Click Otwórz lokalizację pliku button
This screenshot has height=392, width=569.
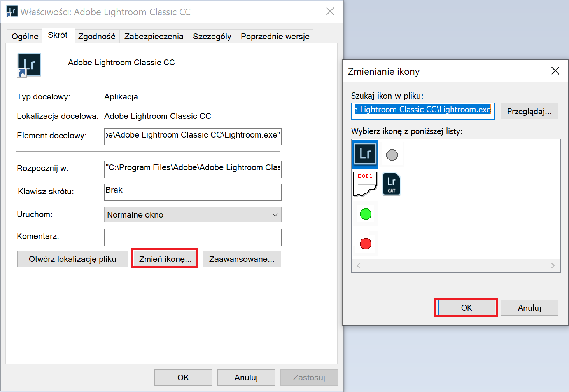coord(73,259)
